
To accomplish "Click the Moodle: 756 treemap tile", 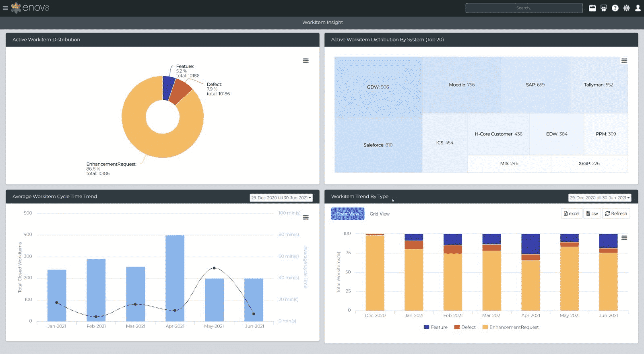I will click(x=462, y=85).
